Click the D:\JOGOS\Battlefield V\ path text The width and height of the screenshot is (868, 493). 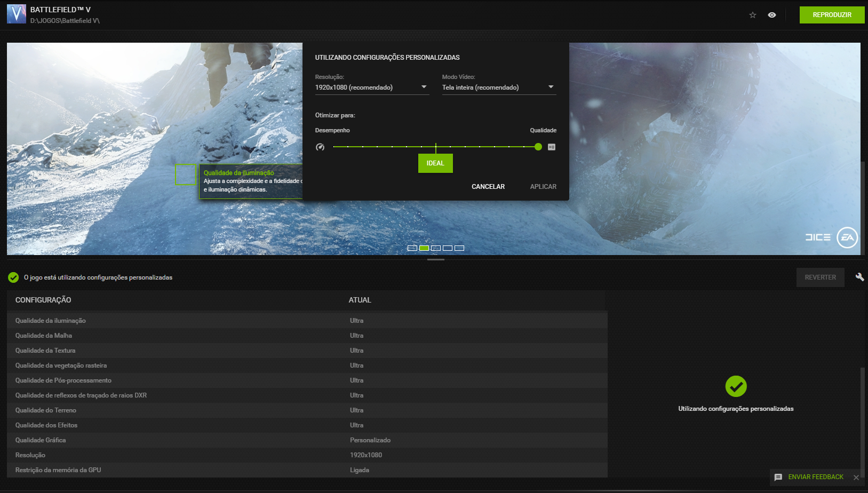(65, 21)
